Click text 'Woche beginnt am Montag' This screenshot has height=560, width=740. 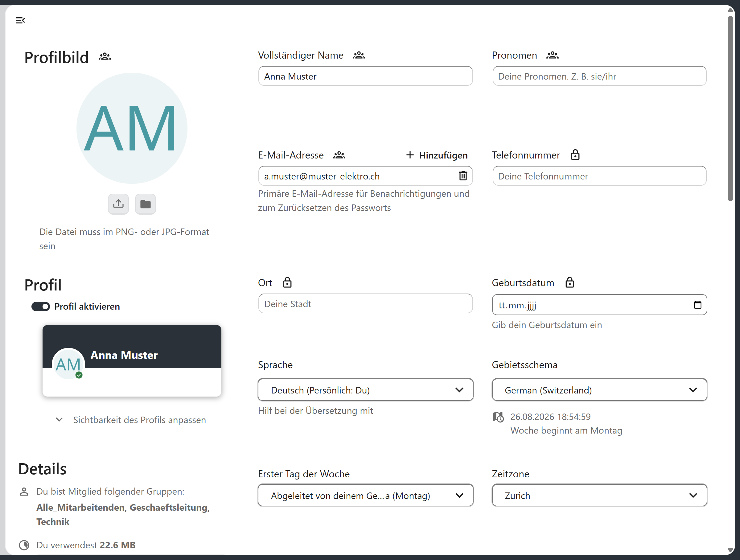tap(566, 430)
